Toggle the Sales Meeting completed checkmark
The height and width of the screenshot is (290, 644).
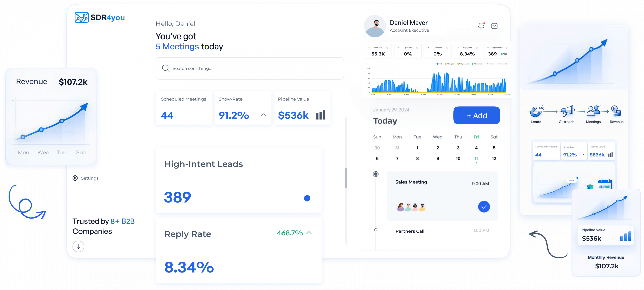pyautogui.click(x=484, y=207)
